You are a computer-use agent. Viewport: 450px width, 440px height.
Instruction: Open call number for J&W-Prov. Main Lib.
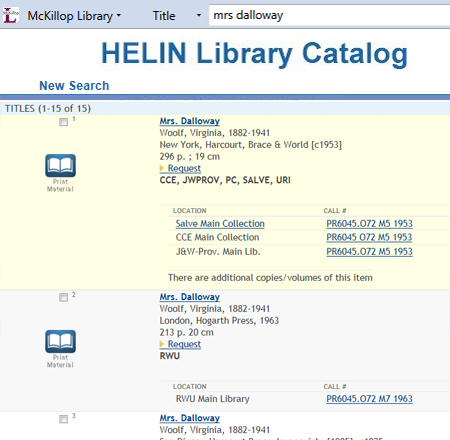(x=369, y=252)
